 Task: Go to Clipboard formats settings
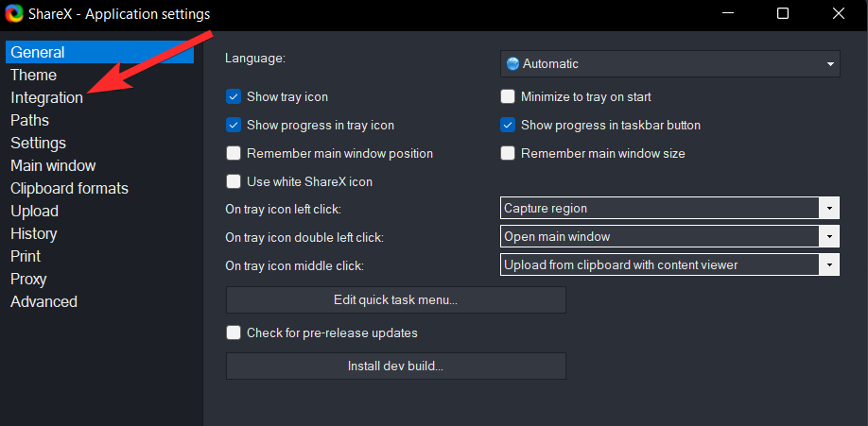pos(69,188)
